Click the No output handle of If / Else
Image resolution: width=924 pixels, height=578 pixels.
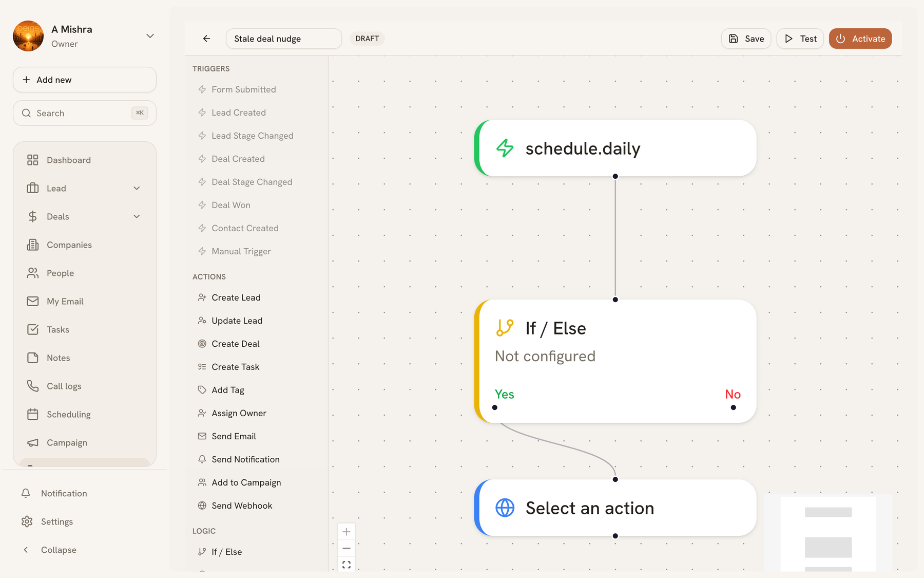click(x=733, y=407)
